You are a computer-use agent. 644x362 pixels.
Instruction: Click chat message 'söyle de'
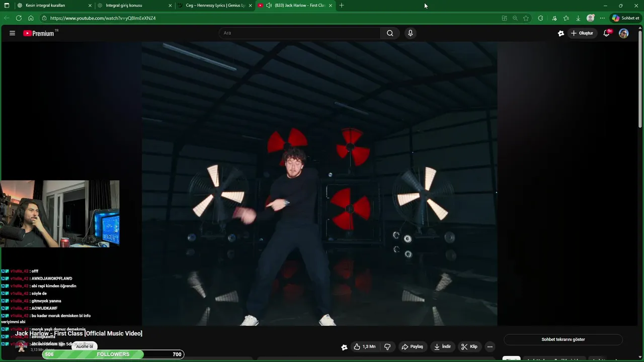39,294
